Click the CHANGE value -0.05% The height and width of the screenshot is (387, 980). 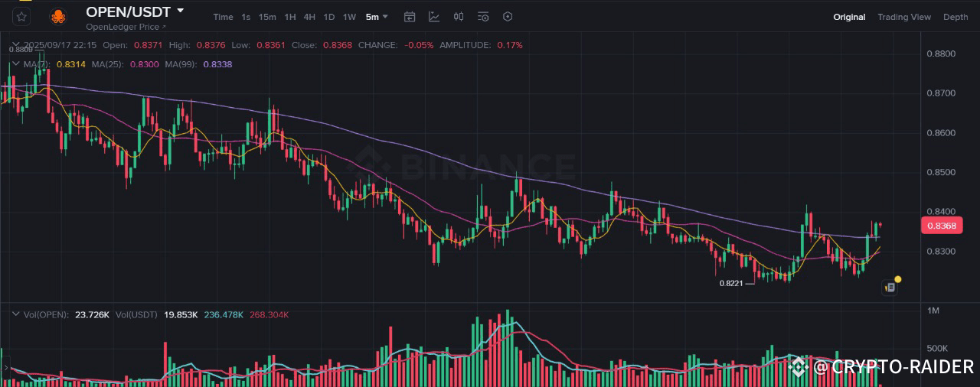coord(419,45)
